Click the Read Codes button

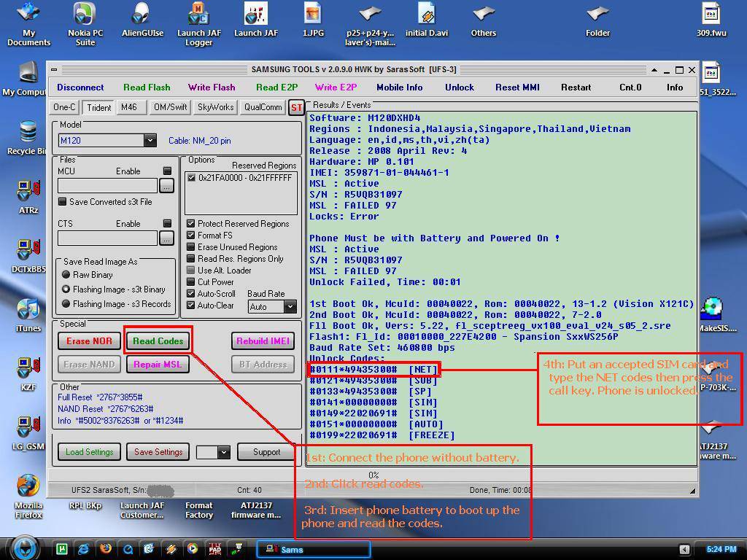[x=158, y=341]
